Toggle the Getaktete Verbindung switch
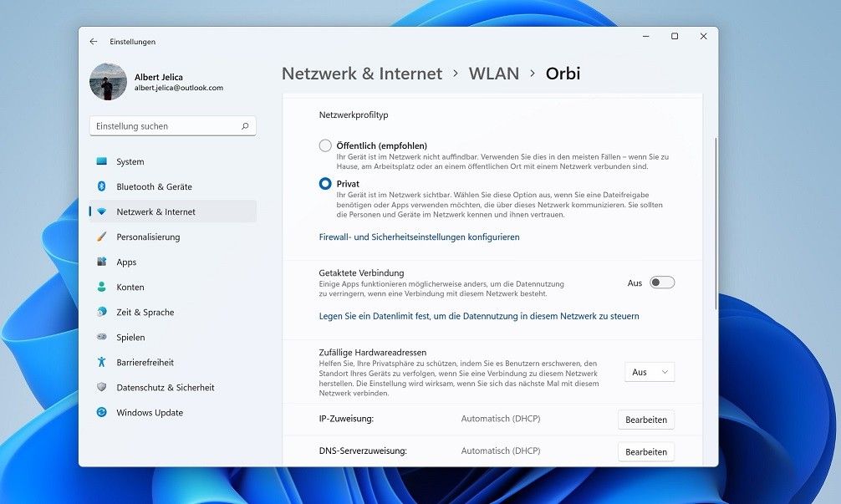Viewport: 841px width, 504px height. [x=662, y=283]
